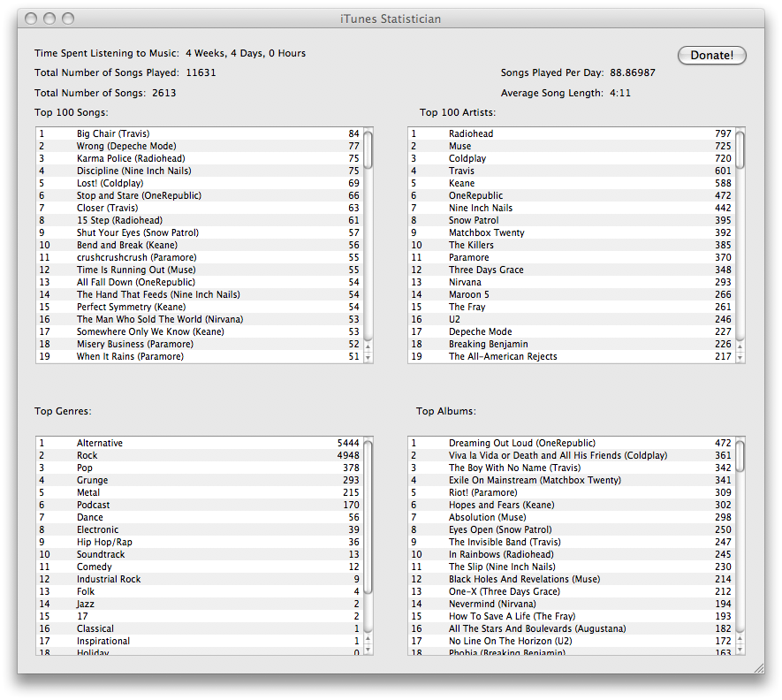Select the song row crushcrushcrush (Paramore)
This screenshot has width=782, height=700.
click(200, 257)
